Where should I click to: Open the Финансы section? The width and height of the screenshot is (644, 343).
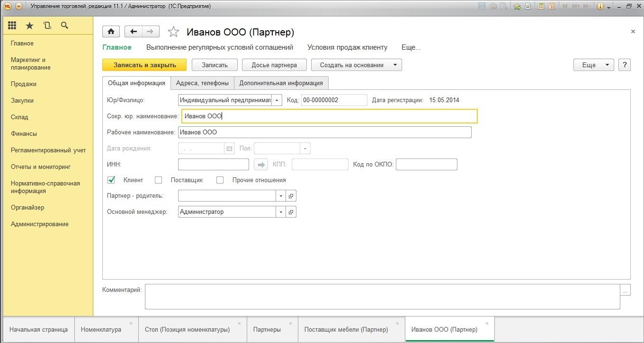(x=24, y=133)
